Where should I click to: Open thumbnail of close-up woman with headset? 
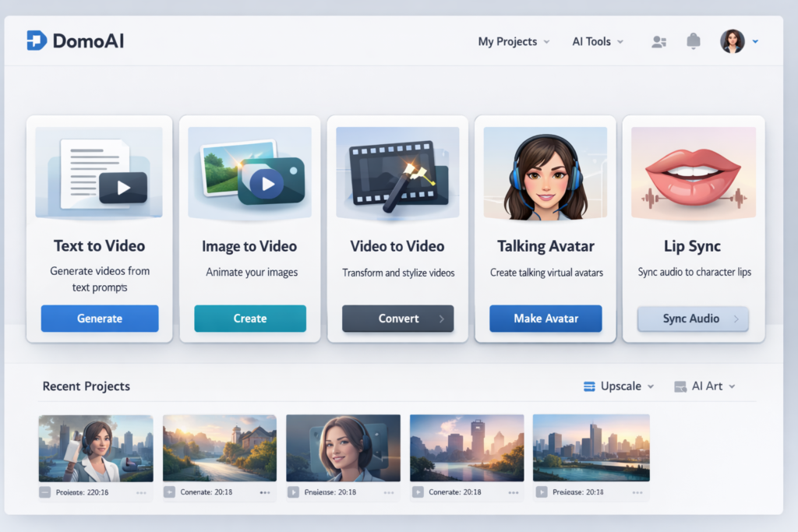343,448
